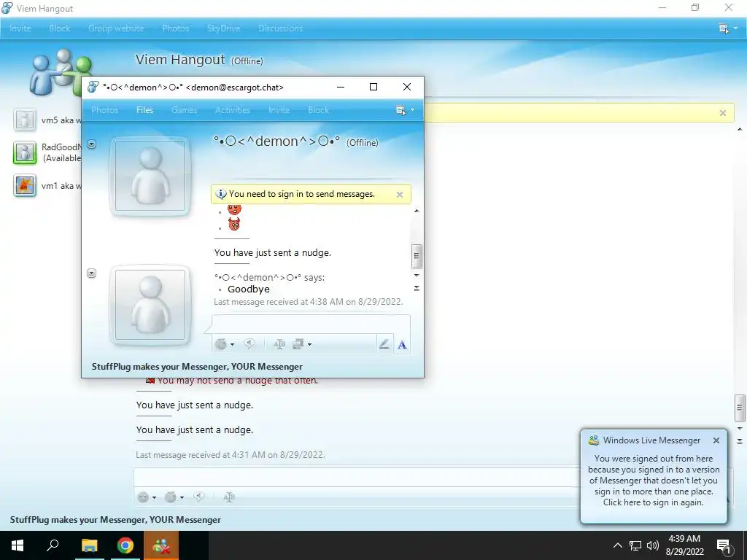Open the volume icon in system tray
The height and width of the screenshot is (560, 747).
pos(653,545)
